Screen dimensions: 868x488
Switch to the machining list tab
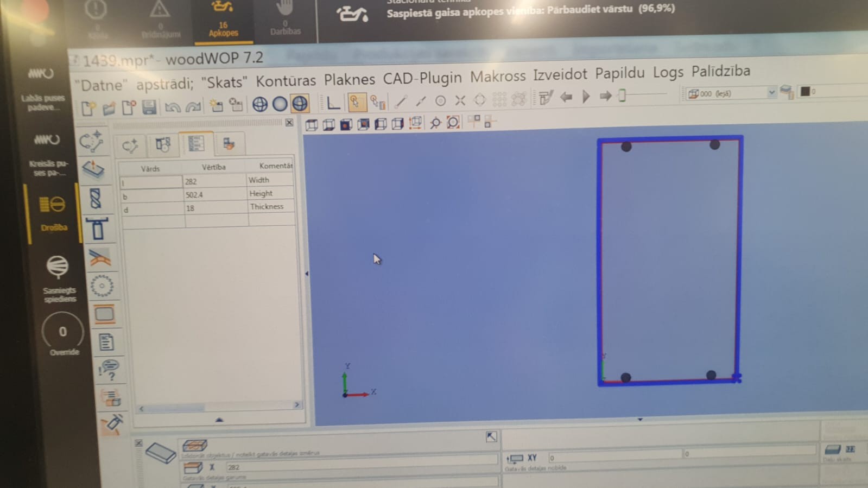click(x=163, y=144)
